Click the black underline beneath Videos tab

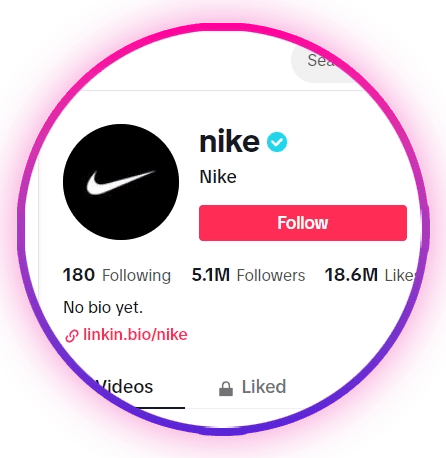pos(157,407)
